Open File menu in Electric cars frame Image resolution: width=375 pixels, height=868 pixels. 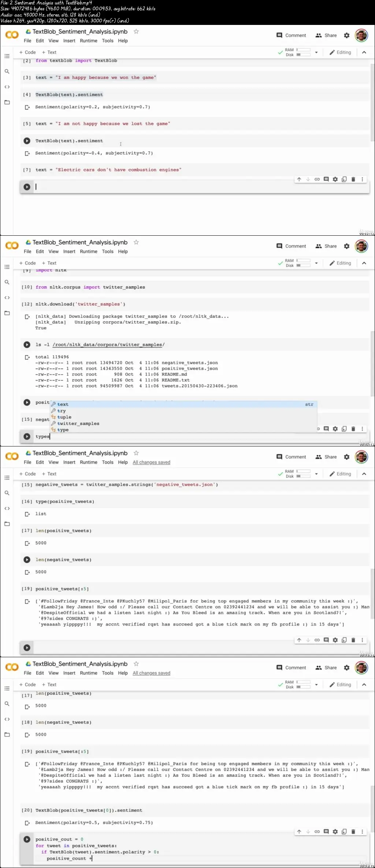pyautogui.click(x=27, y=41)
